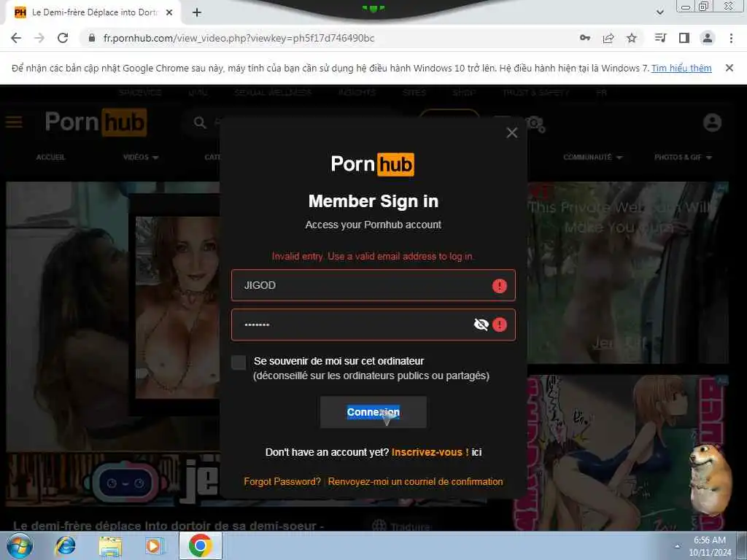The image size is (747, 560).
Task: Open Windows Media Player from the taskbar
Action: click(155, 546)
